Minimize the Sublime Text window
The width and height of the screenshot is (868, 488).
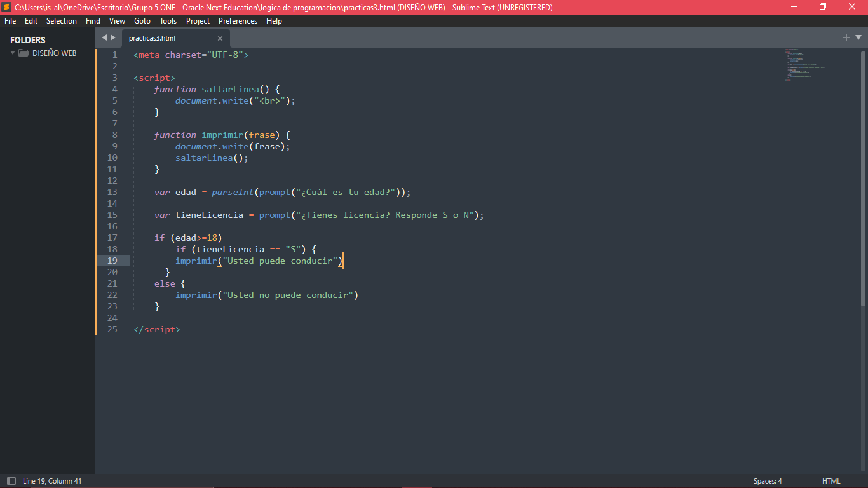(x=794, y=7)
